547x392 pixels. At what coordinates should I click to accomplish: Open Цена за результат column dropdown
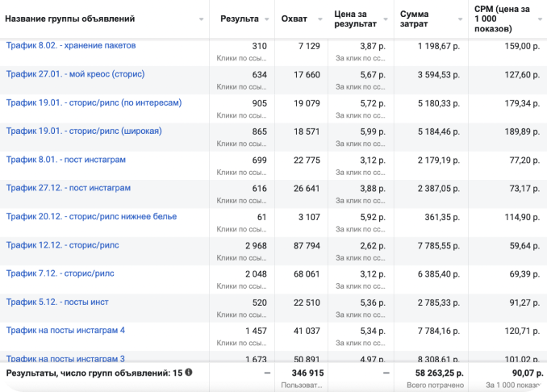point(390,19)
